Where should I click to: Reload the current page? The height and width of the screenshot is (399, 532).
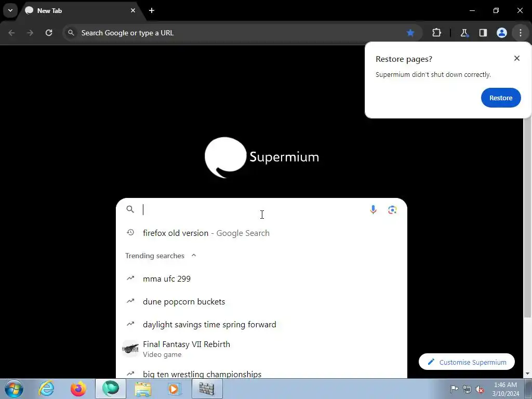click(x=49, y=33)
